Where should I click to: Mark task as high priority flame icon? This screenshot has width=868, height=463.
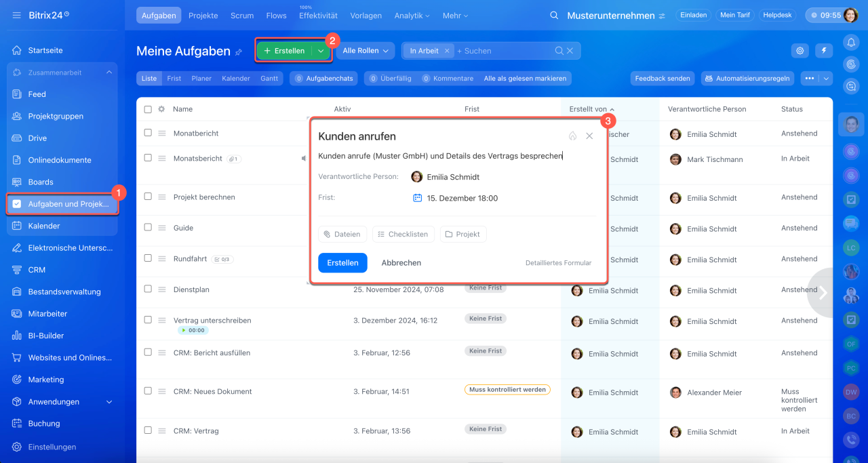[572, 136]
